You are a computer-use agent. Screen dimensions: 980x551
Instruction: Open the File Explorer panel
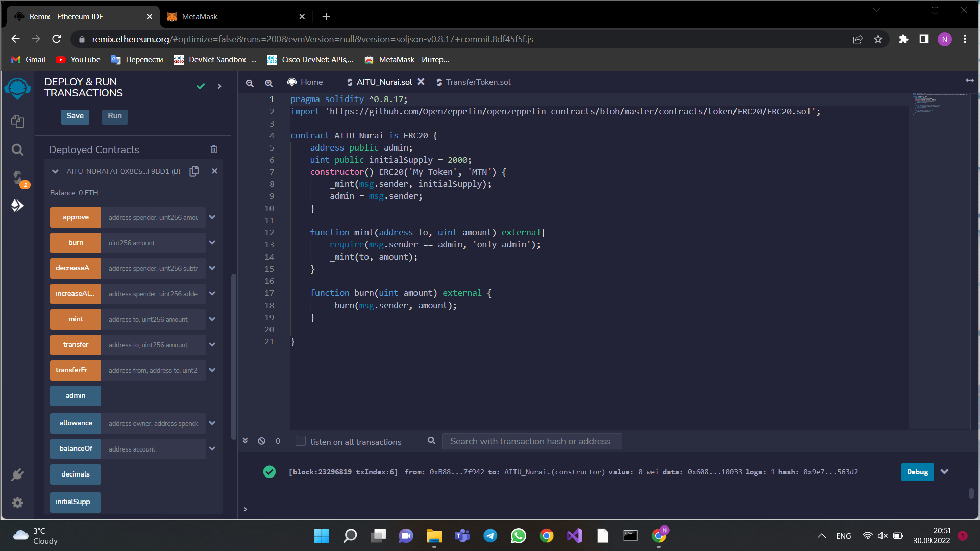tap(18, 121)
